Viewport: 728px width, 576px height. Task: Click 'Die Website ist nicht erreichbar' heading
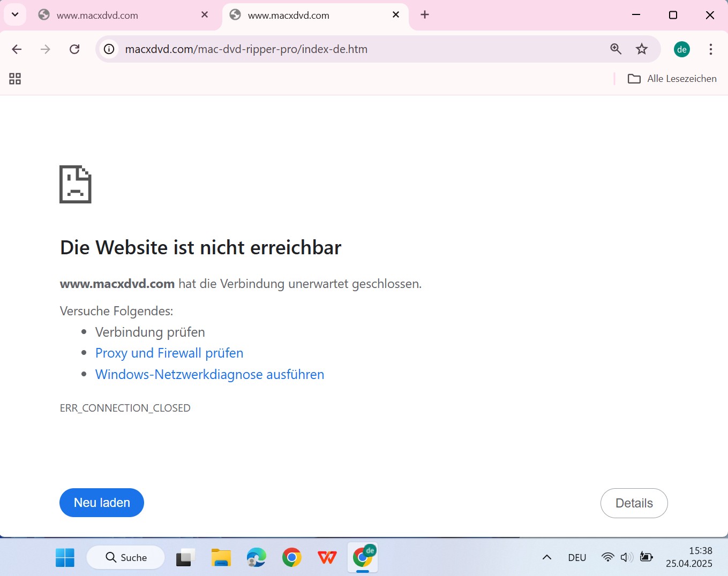click(200, 247)
